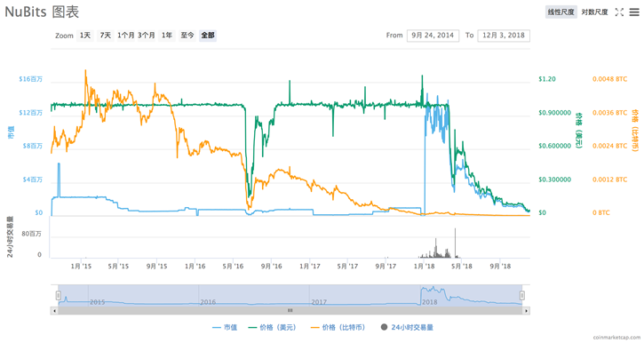The height and width of the screenshot is (343, 644).
Task: Click the 2018 label in navigator
Action: click(430, 302)
